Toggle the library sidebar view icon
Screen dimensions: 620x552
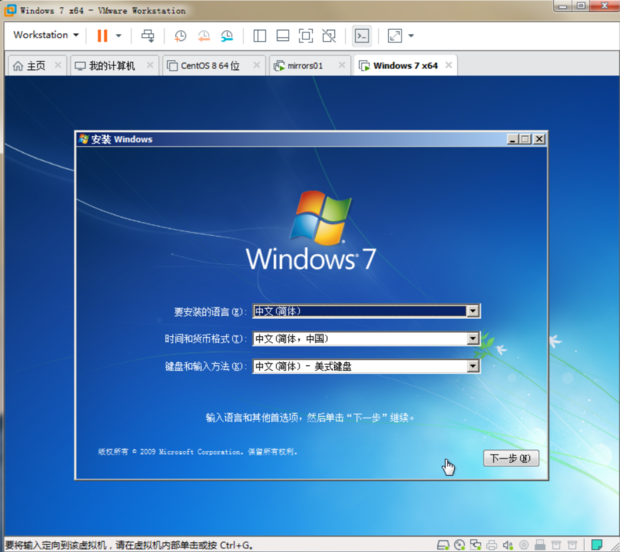click(x=259, y=36)
